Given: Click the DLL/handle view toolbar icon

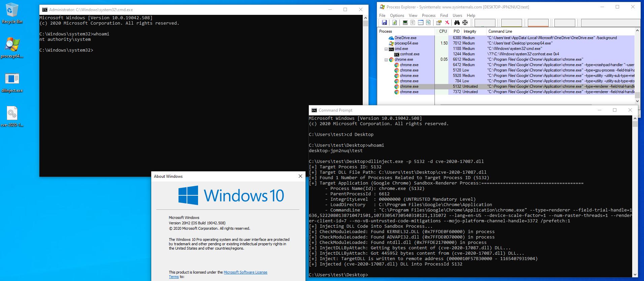Looking at the screenshot, I should (x=428, y=23).
